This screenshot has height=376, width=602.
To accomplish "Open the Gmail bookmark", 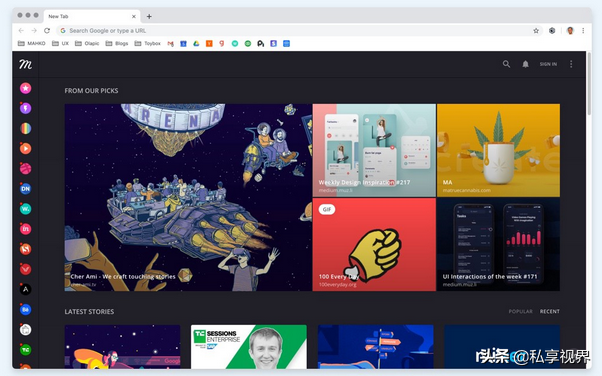I will (170, 44).
